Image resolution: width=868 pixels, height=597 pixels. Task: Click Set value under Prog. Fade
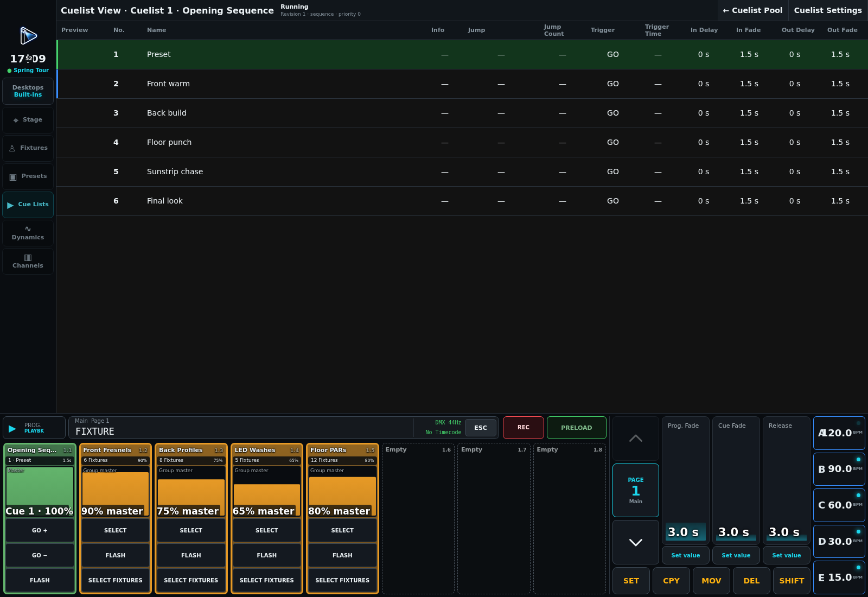pos(686,555)
